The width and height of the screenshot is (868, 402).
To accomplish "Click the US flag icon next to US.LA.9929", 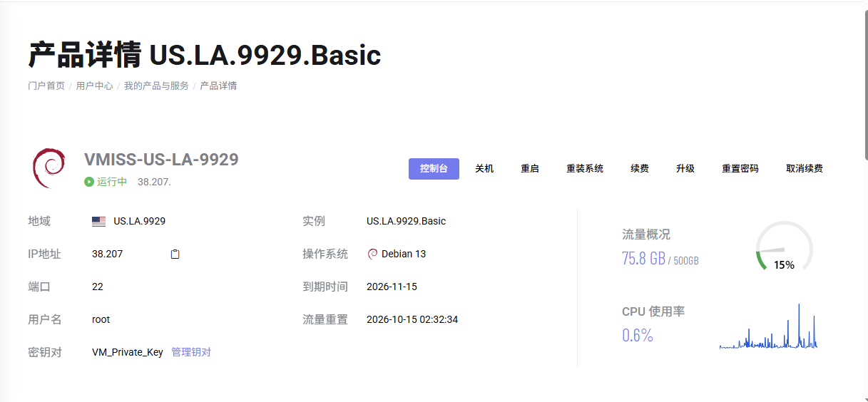I will click(99, 222).
